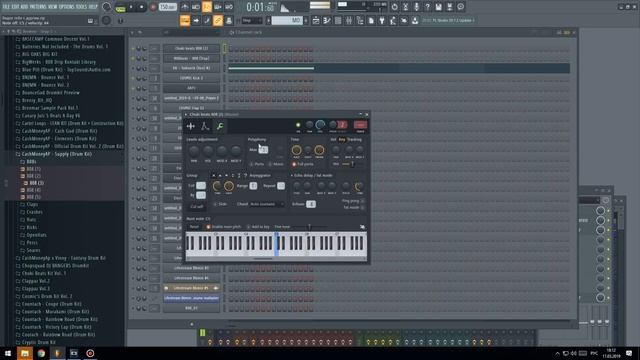Image resolution: width=640 pixels, height=360 pixels.
Task: Open the pattern selector dropdown
Action: click(x=287, y=20)
